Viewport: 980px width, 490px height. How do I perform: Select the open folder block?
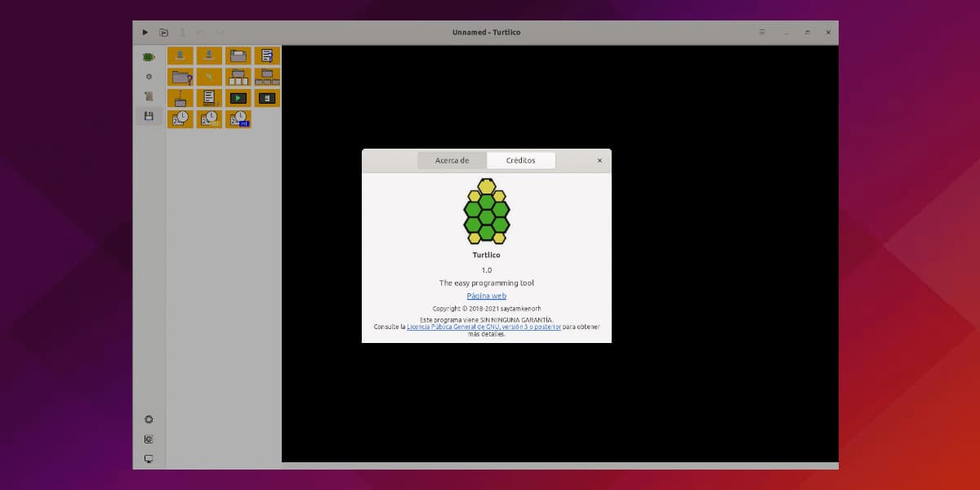tap(238, 56)
